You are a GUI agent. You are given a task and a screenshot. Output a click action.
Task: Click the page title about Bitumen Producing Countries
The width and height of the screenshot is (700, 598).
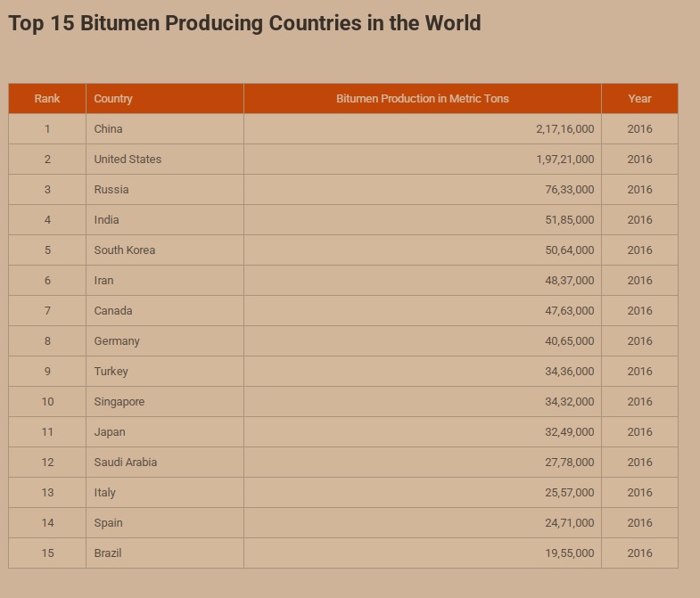(x=244, y=23)
